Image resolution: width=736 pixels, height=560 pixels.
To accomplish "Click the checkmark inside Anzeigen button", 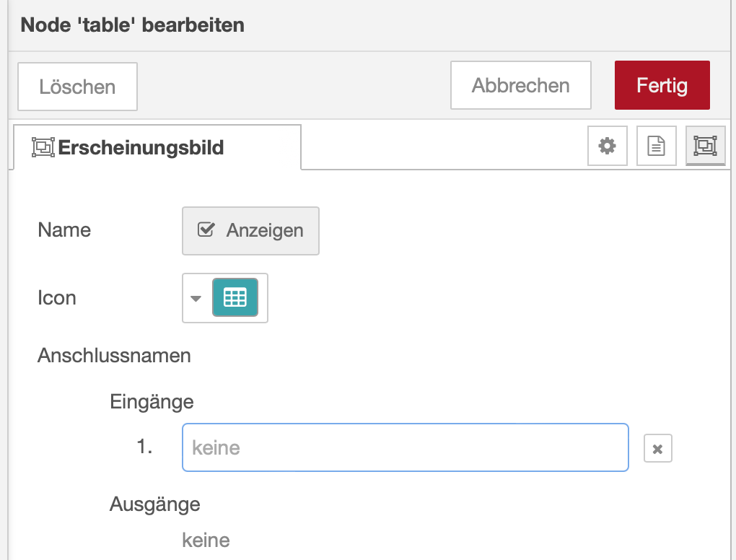I will click(x=206, y=230).
